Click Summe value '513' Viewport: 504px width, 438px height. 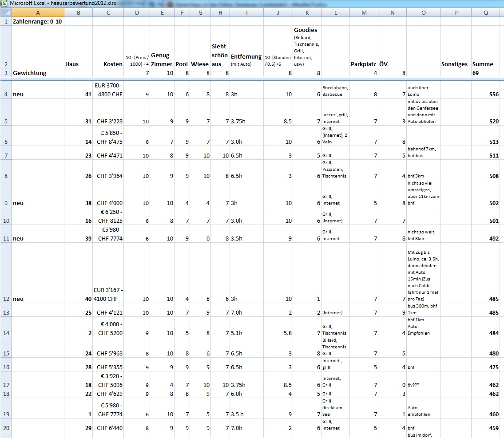[x=485, y=135]
